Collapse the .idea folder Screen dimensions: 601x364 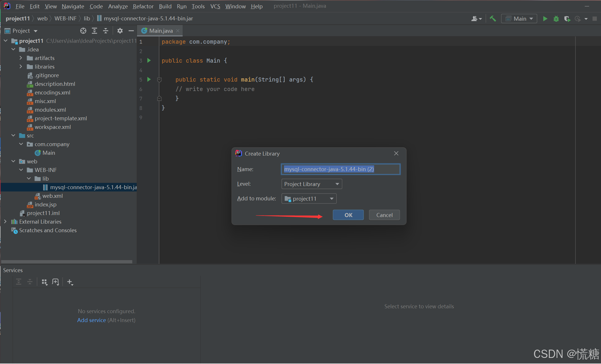tap(13, 49)
